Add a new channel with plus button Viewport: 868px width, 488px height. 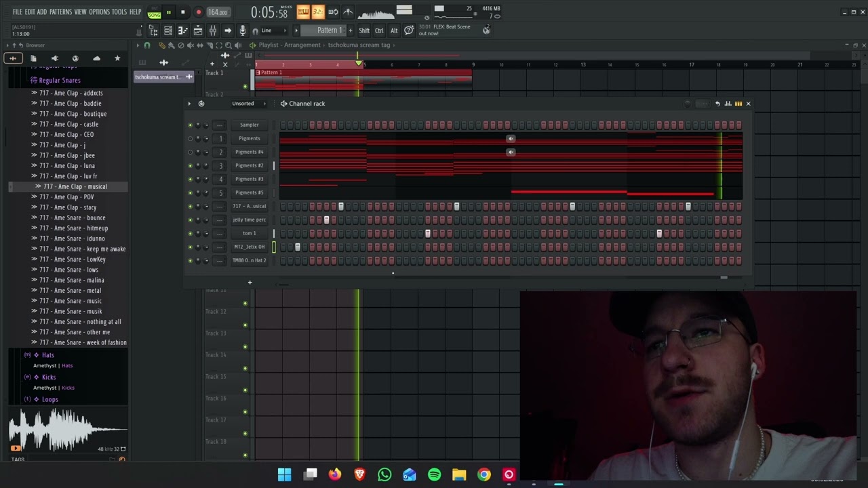click(x=250, y=282)
